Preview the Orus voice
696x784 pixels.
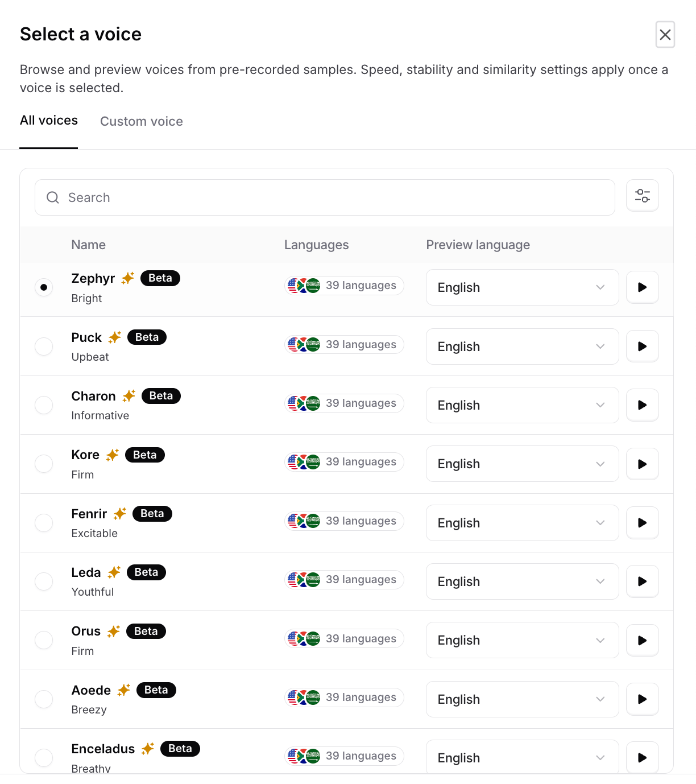coord(643,640)
